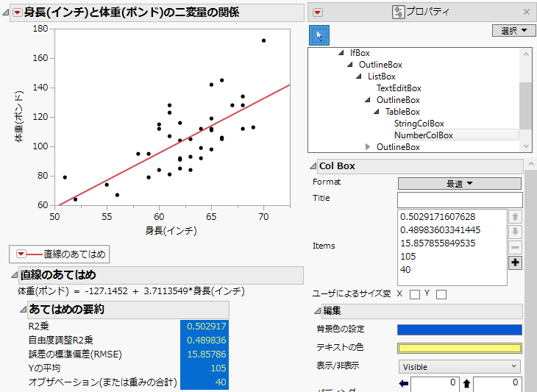Toggle the X user-size checkbox
Viewport: 537px width, 392px height.
click(415, 294)
